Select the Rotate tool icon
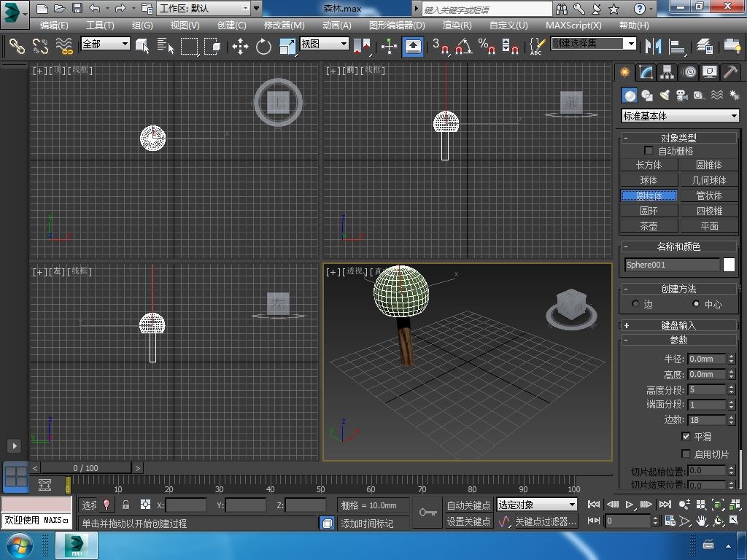This screenshot has width=747, height=560. 263,47
